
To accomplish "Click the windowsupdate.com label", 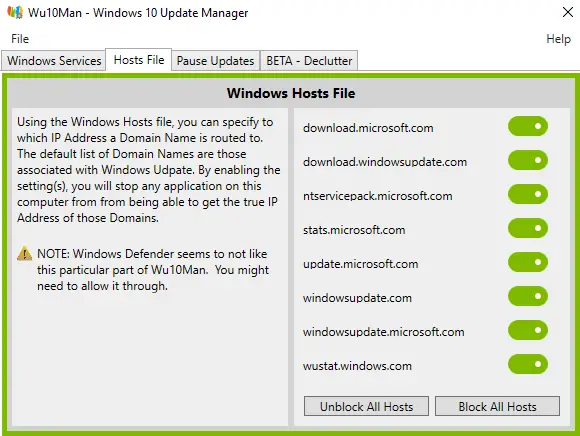I will [357, 298].
